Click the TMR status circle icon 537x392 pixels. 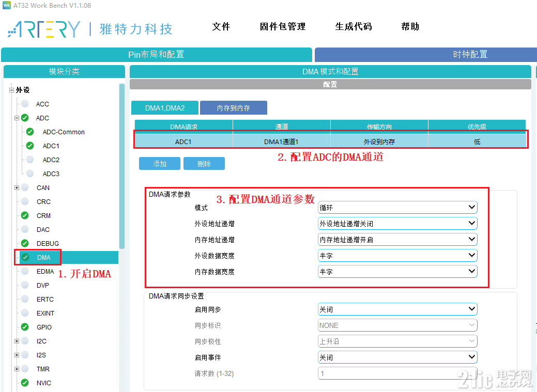pos(25,369)
